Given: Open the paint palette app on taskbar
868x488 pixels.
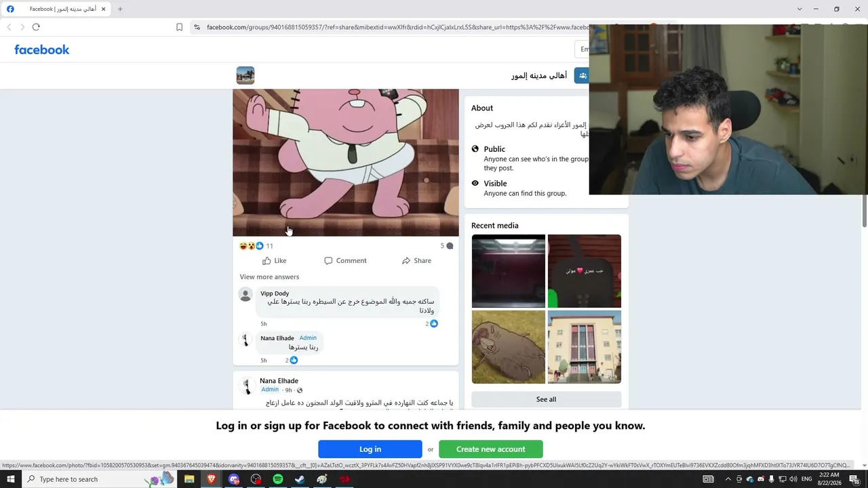Looking at the screenshot, I should coord(322,479).
